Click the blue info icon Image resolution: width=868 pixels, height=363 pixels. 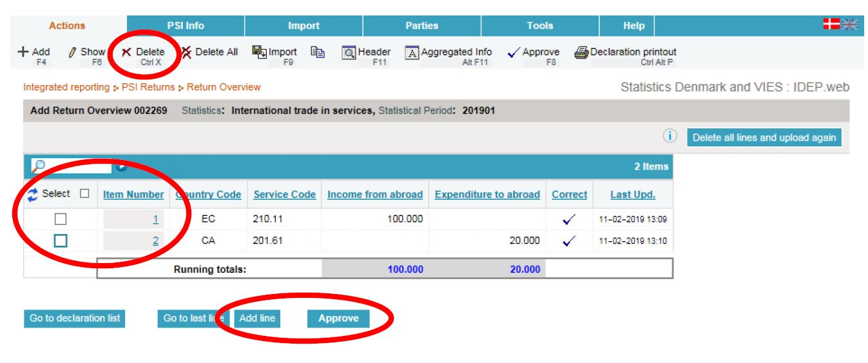click(x=670, y=137)
